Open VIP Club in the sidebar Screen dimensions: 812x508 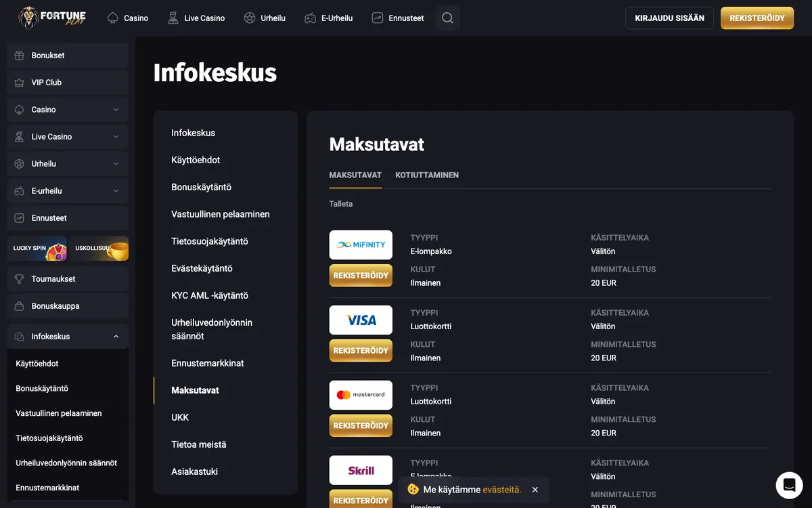click(68, 83)
